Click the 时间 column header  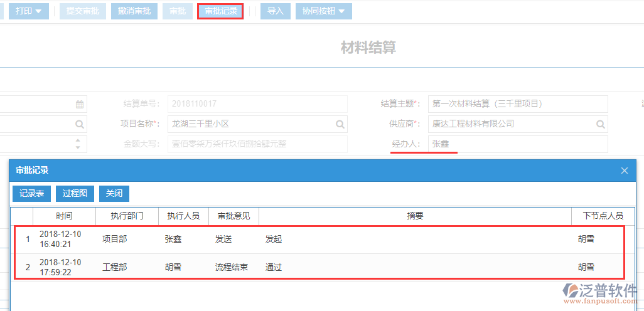click(64, 216)
